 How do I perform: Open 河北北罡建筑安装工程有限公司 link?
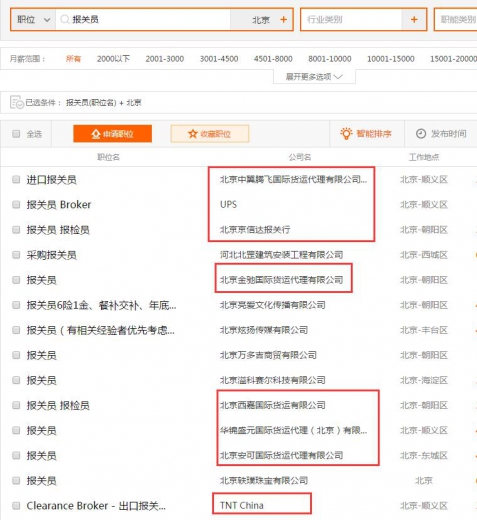[x=281, y=255]
